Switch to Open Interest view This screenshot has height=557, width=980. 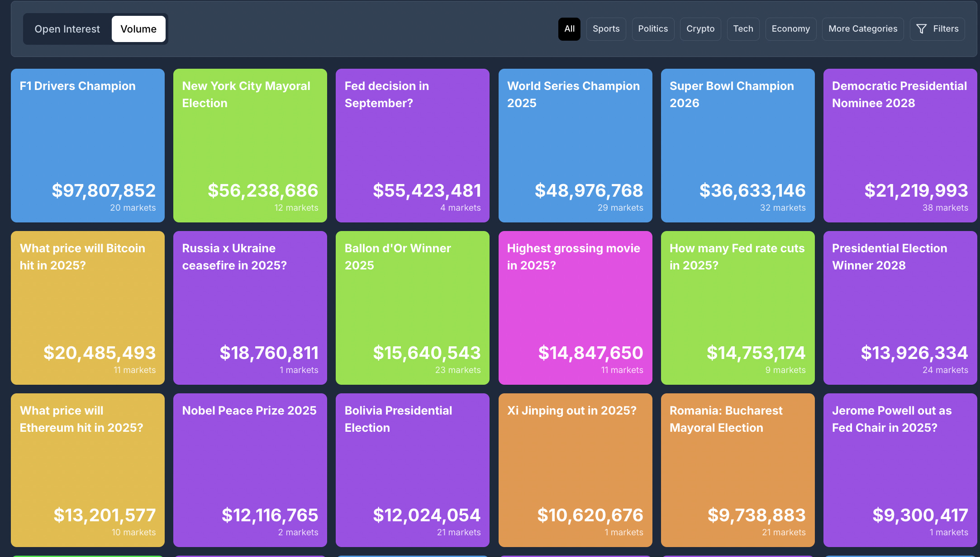pyautogui.click(x=67, y=29)
